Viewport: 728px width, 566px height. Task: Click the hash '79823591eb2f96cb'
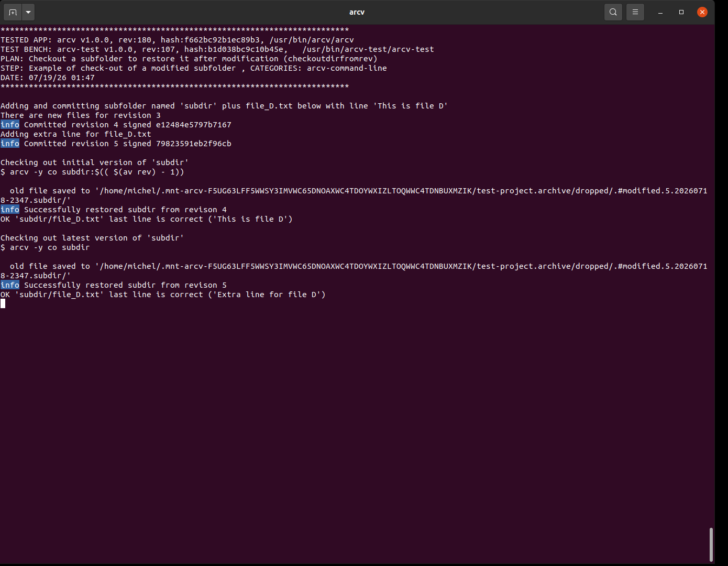(x=194, y=144)
